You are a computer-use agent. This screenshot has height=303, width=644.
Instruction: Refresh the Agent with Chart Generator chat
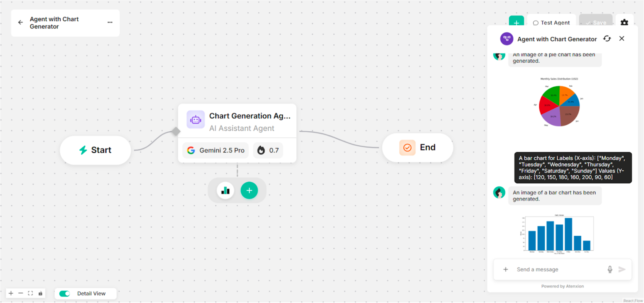click(x=607, y=39)
